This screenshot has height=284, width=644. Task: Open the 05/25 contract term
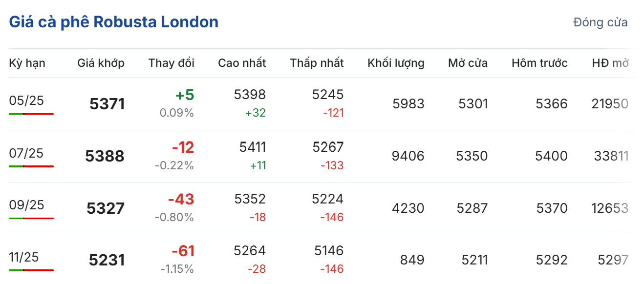[26, 101]
